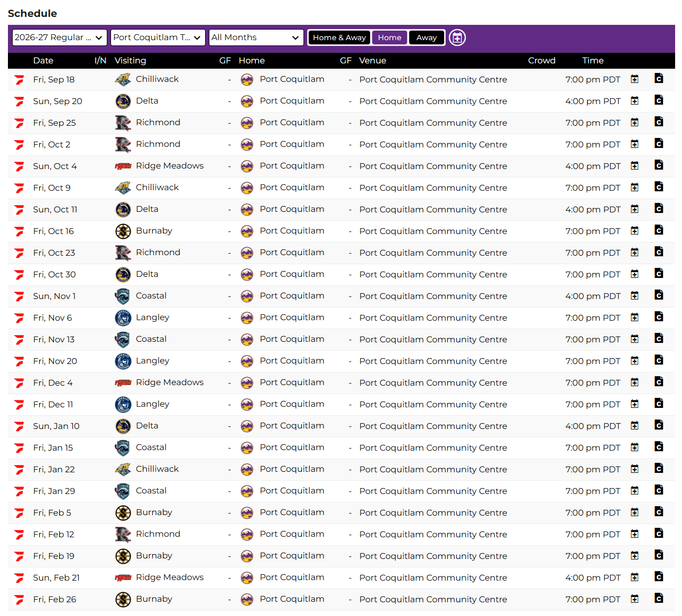Open Burnaby team link in Fri, Feb 5 row

pos(154,512)
